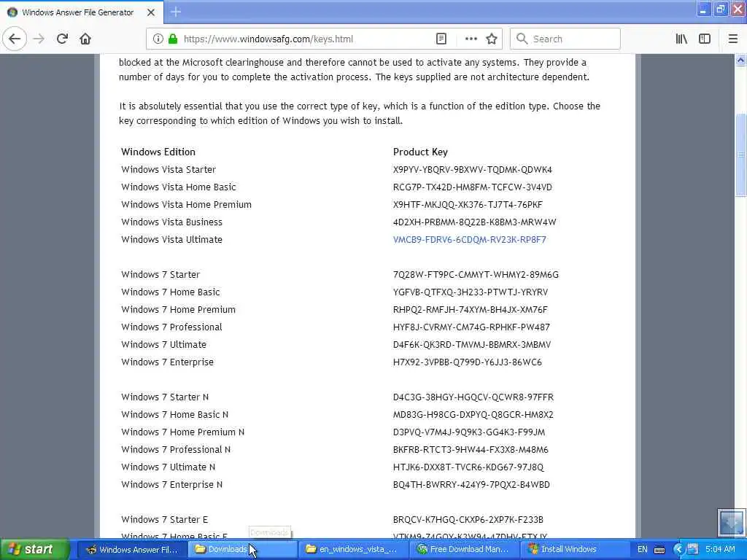Image resolution: width=747 pixels, height=560 pixels.
Task: Click the Windows 7 Home Premium label
Action: (x=178, y=310)
